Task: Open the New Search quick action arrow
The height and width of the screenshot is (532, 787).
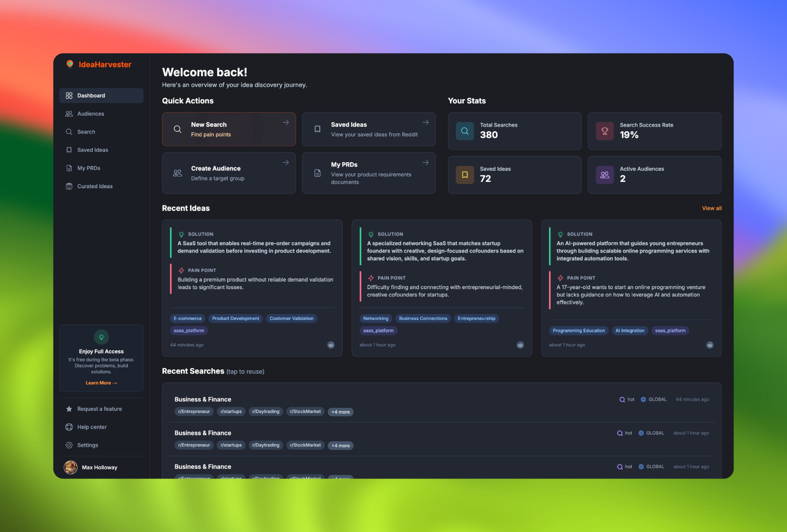Action: click(286, 123)
